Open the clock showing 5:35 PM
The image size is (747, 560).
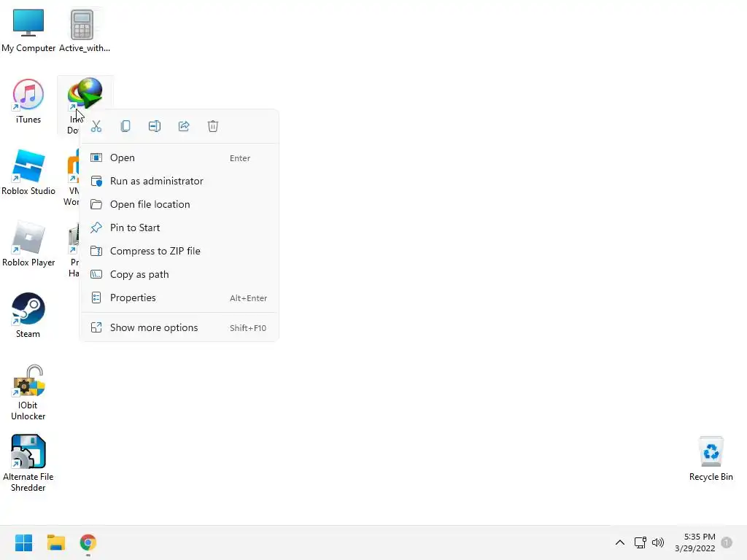pyautogui.click(x=695, y=542)
